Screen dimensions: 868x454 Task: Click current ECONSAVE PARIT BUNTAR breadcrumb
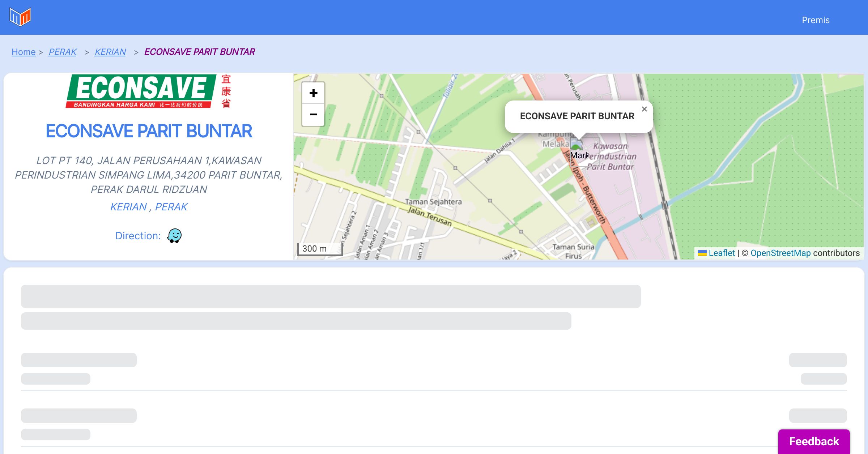199,52
